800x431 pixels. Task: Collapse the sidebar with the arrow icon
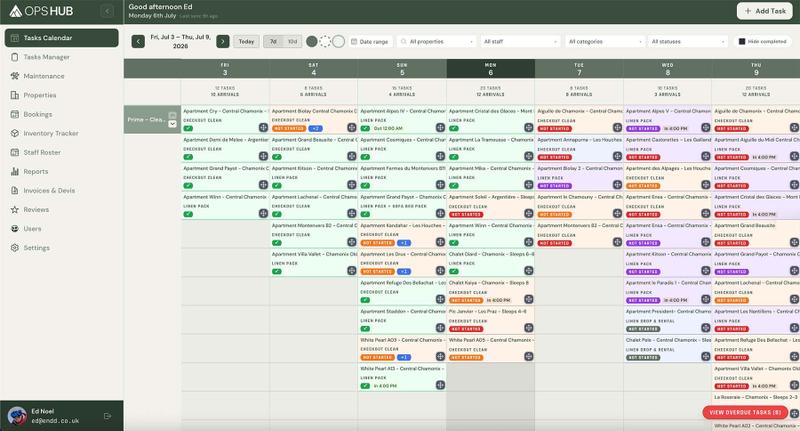pyautogui.click(x=107, y=11)
